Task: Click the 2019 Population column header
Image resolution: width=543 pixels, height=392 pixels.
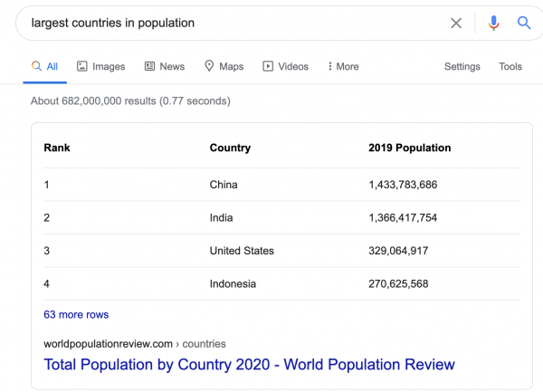Action: pos(409,148)
